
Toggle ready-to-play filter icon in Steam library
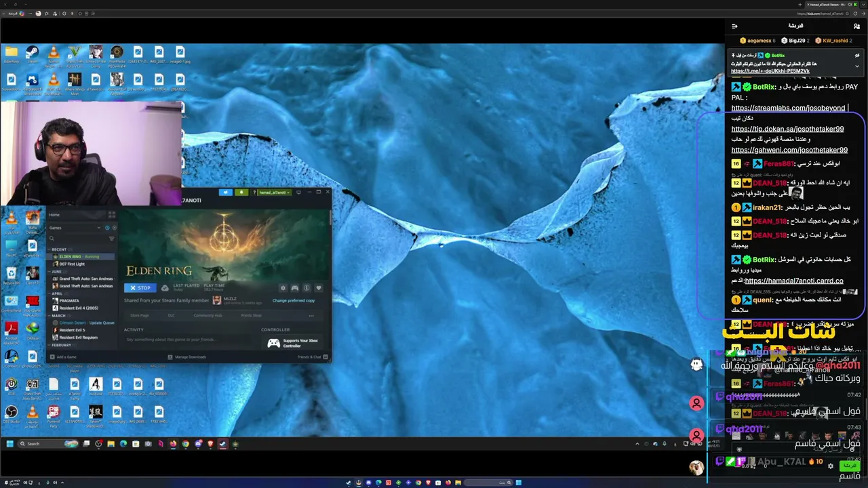[x=114, y=228]
